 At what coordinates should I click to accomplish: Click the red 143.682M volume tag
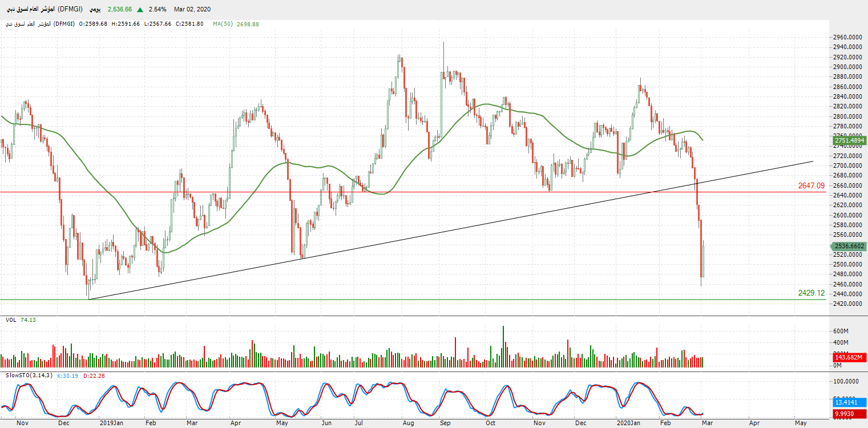click(848, 357)
